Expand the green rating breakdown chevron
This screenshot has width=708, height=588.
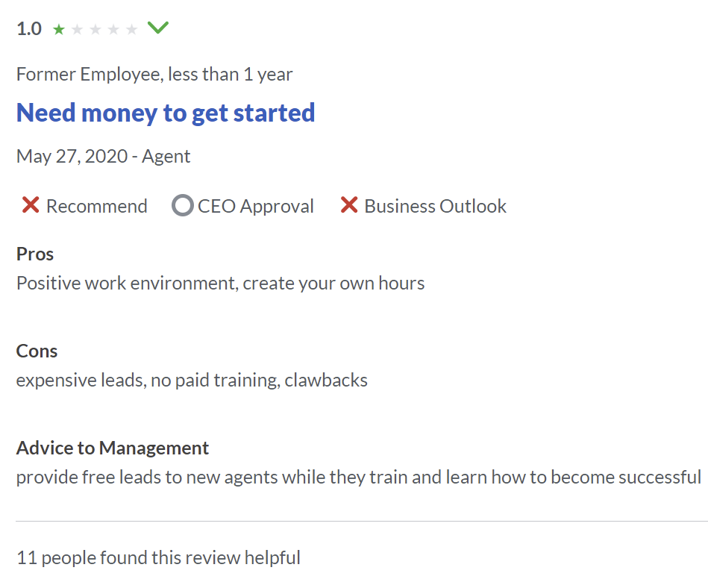tap(158, 28)
